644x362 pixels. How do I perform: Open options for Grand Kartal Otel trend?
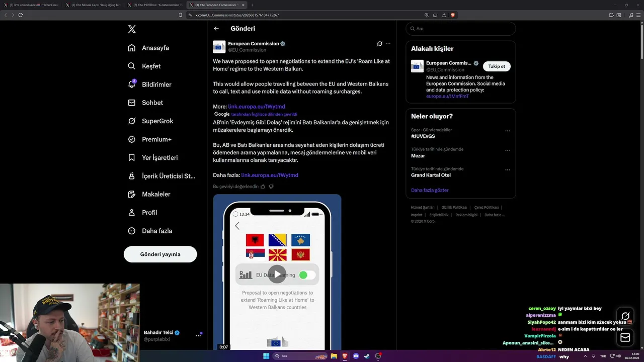[507, 170]
